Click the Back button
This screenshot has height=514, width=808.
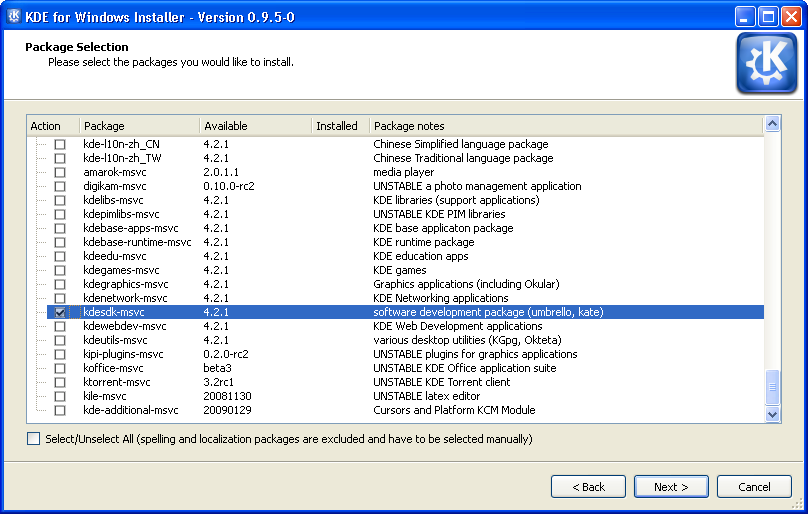(x=588, y=487)
